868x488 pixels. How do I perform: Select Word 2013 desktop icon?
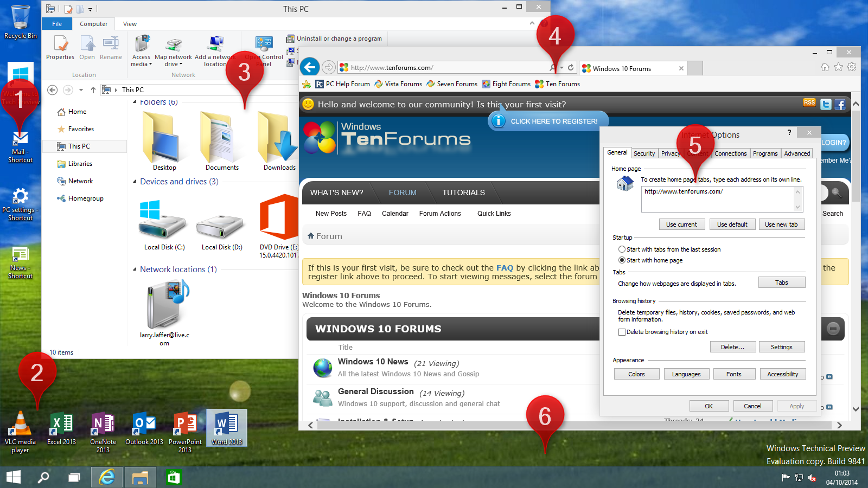(227, 428)
